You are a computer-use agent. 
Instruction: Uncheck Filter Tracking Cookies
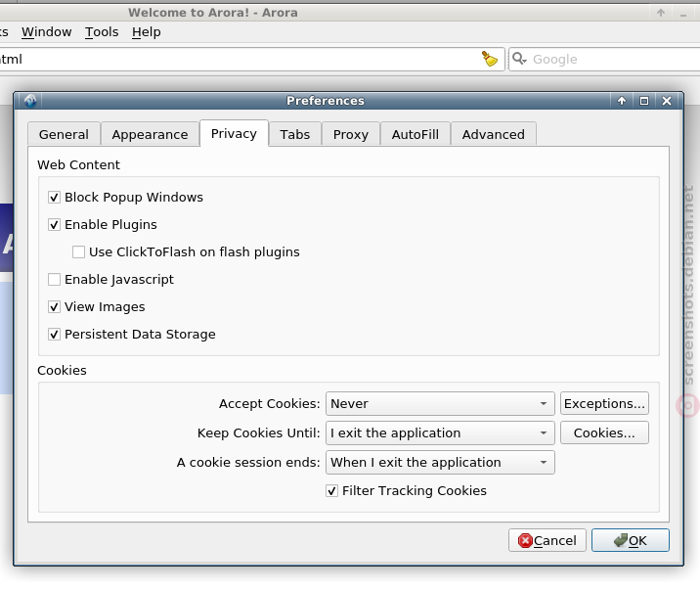331,491
